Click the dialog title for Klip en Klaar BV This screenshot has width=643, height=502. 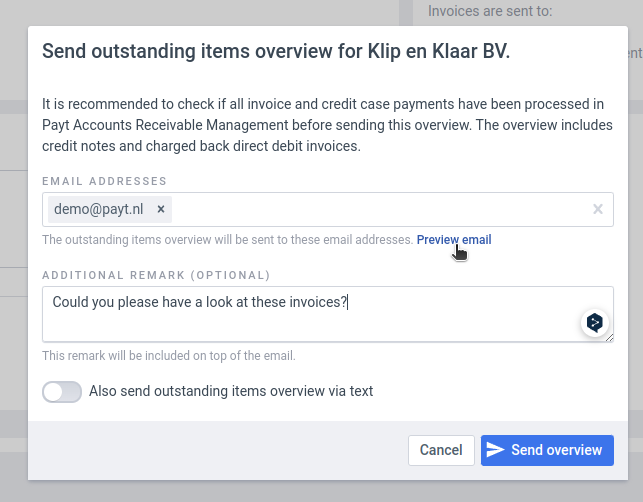[x=276, y=52]
